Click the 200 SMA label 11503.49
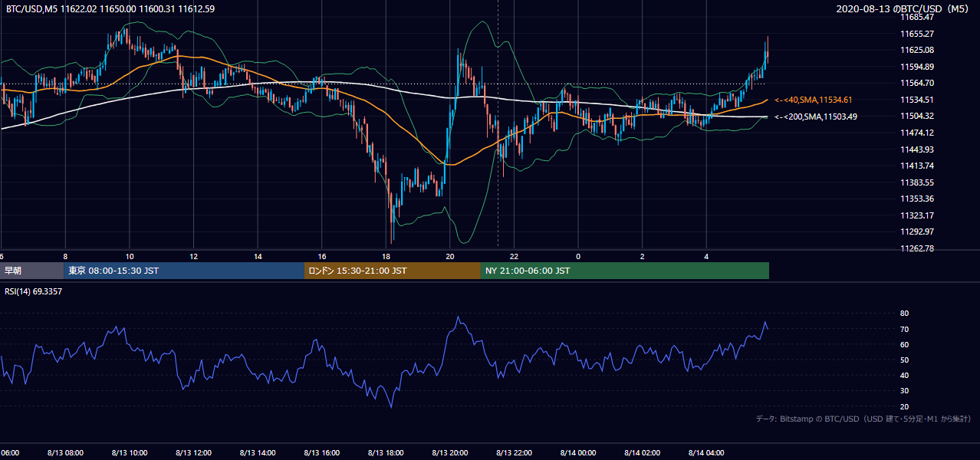This screenshot has width=980, height=460. [816, 117]
